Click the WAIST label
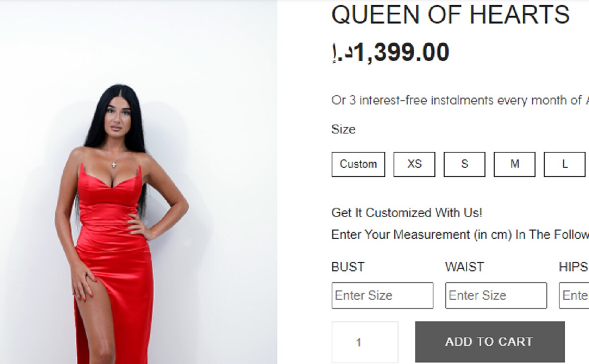Screen dimensions: 589x364 pos(464,267)
